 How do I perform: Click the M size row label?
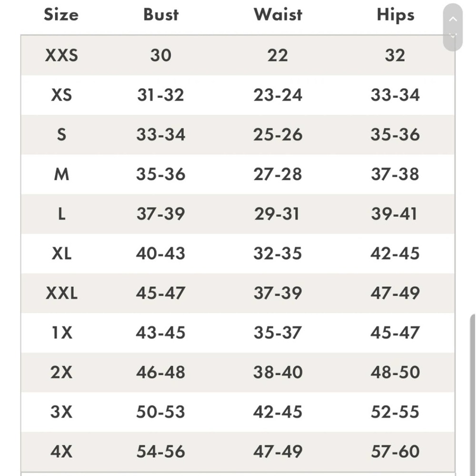point(61,174)
